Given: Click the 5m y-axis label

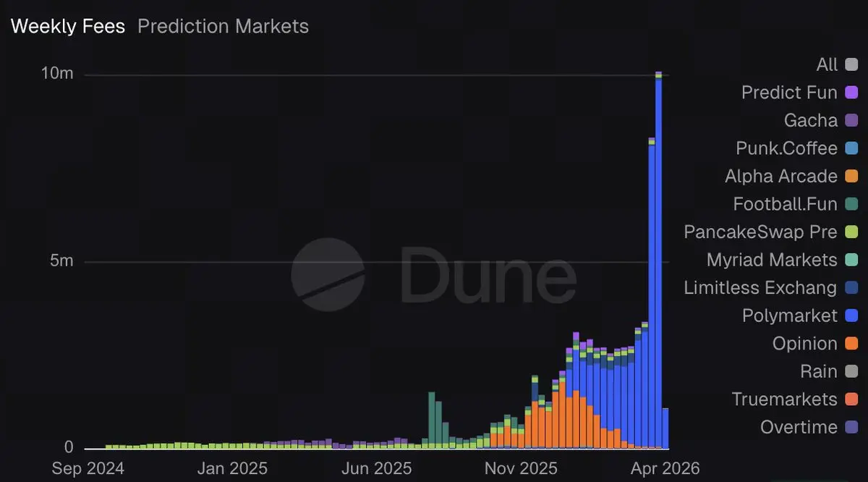Looking at the screenshot, I should [x=62, y=261].
